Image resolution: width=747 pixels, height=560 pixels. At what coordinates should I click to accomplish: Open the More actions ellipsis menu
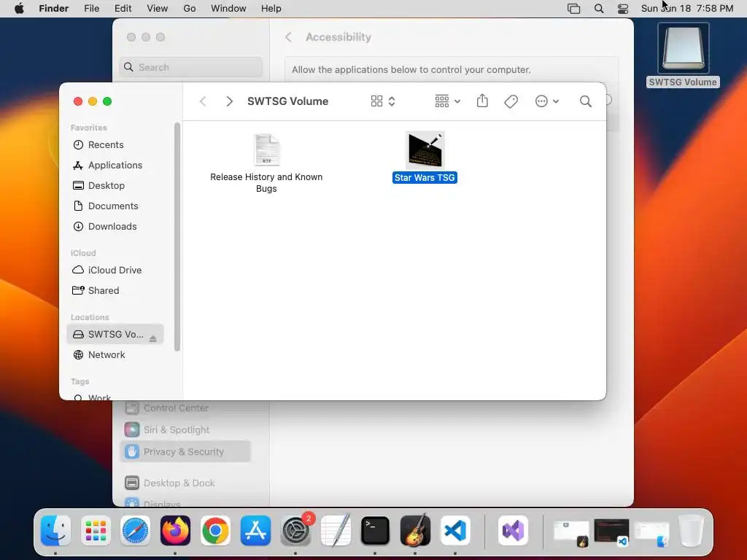click(547, 101)
